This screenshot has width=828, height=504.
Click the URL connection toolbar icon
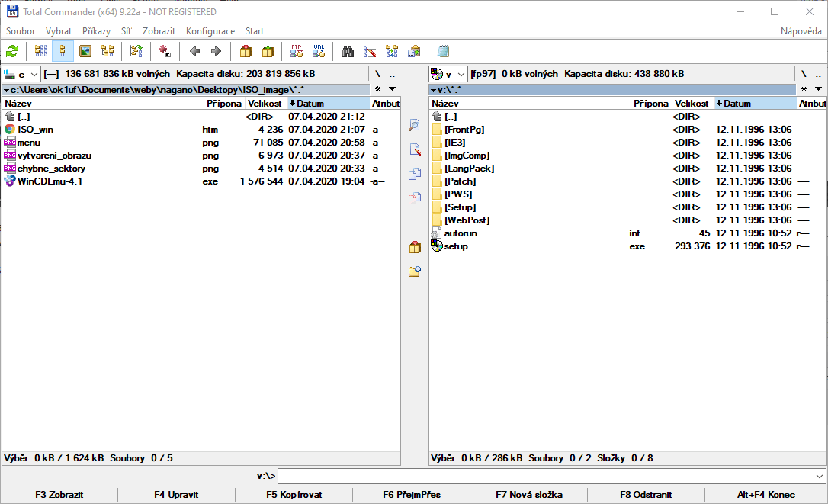pyautogui.click(x=319, y=52)
